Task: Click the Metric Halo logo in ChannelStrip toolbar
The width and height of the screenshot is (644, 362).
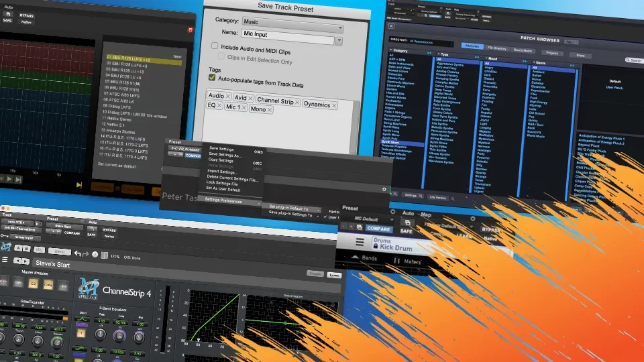Action: pyautogui.click(x=6, y=246)
